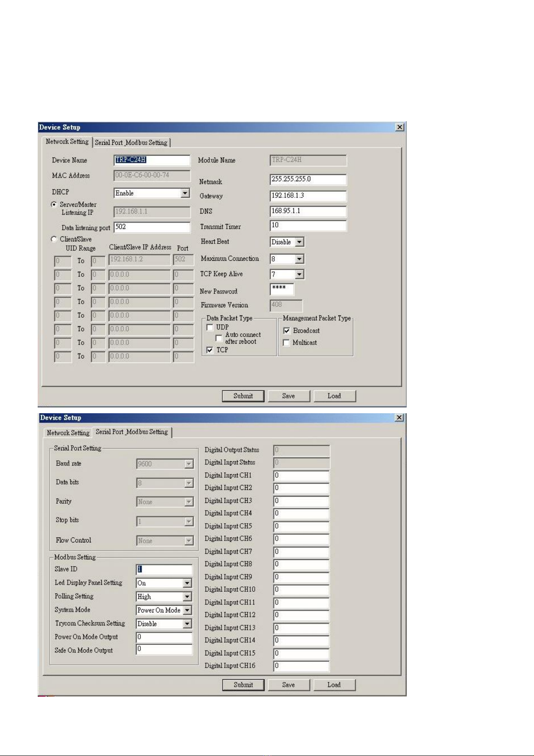Close the bottom Device Setup dialog
Viewport: 534px width, 756px height.
pos(399,418)
